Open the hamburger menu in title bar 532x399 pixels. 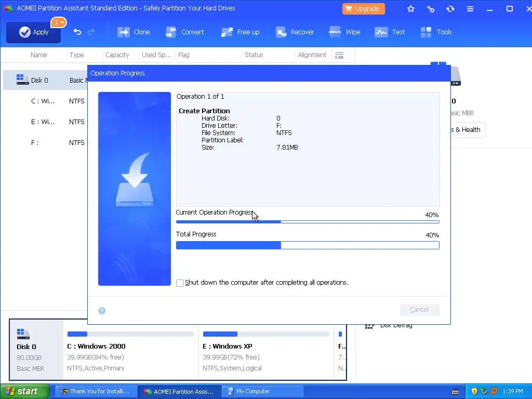click(x=470, y=9)
